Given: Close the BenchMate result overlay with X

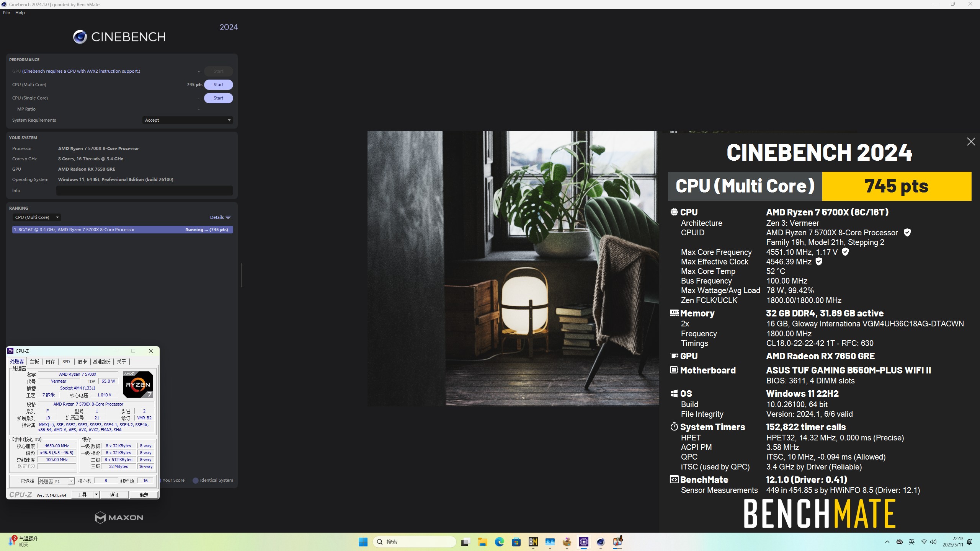Looking at the screenshot, I should 971,142.
